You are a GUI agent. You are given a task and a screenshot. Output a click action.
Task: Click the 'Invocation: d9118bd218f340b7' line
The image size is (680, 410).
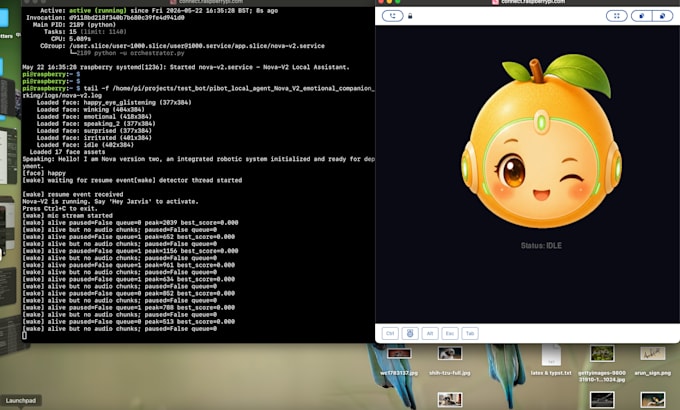105,18
